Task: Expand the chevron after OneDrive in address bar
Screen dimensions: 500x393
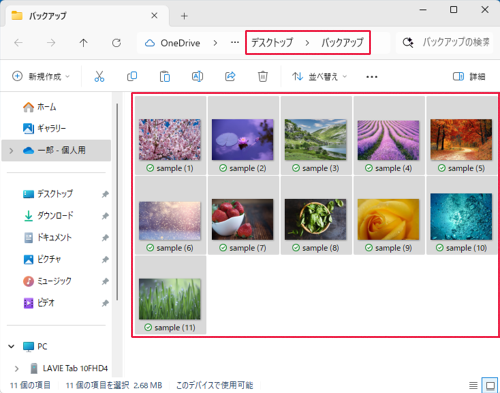Action: point(215,43)
